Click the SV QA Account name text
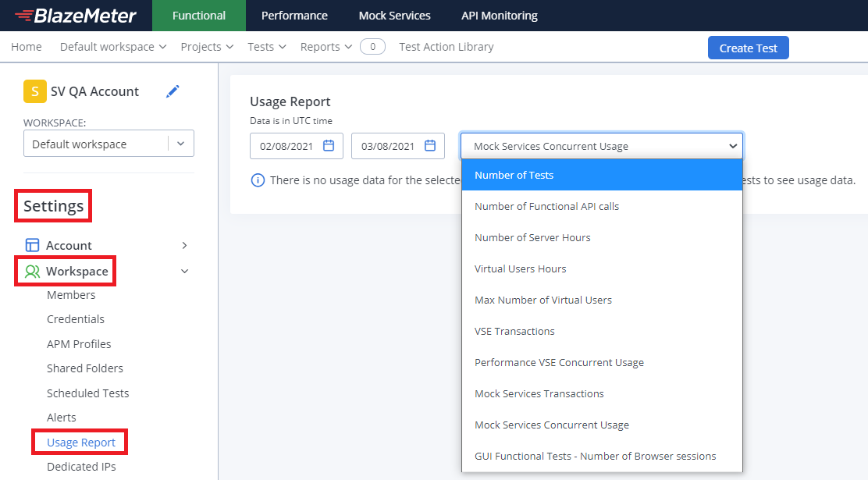This screenshot has height=480, width=868. [x=94, y=91]
